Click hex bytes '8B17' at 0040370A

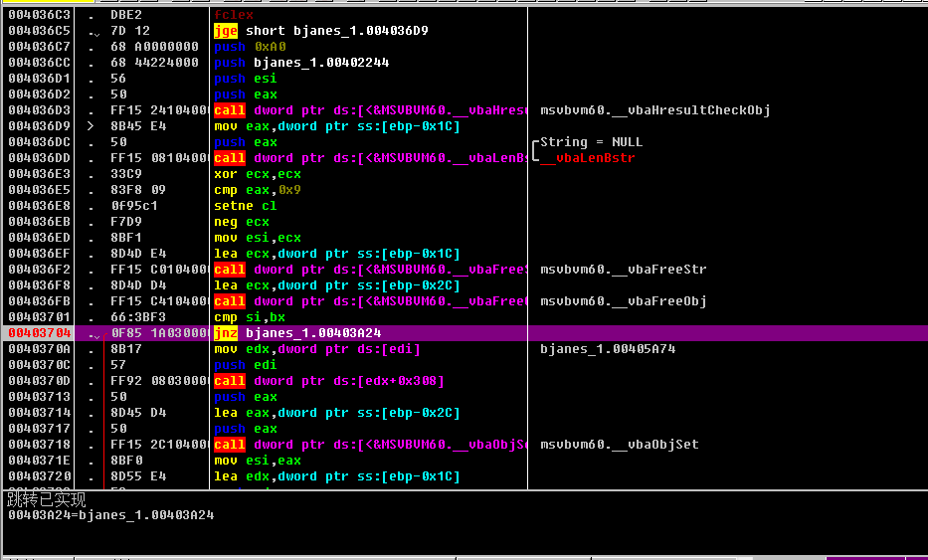tap(126, 349)
